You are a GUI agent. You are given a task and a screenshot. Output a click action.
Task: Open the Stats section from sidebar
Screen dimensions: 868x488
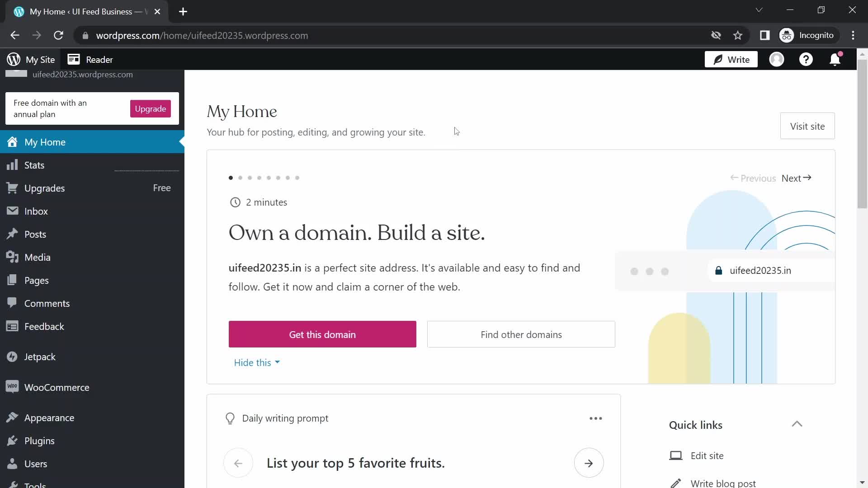34,164
